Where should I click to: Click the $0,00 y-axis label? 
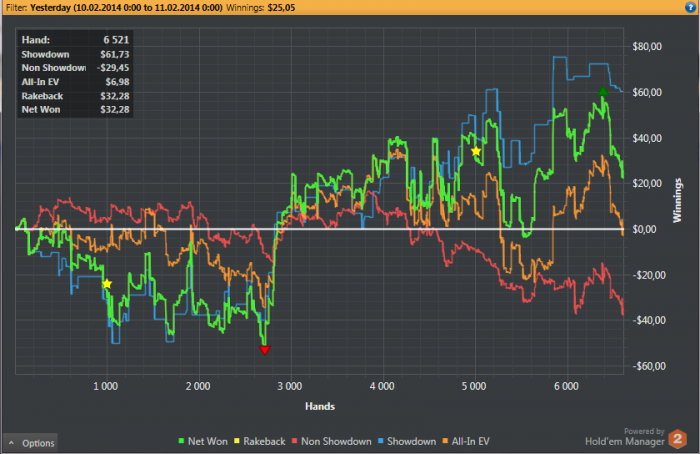point(645,229)
